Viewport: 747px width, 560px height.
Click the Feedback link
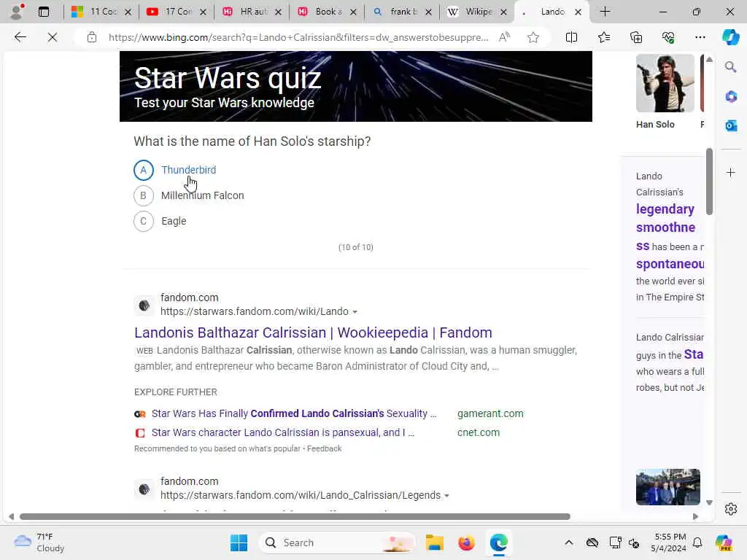point(324,448)
